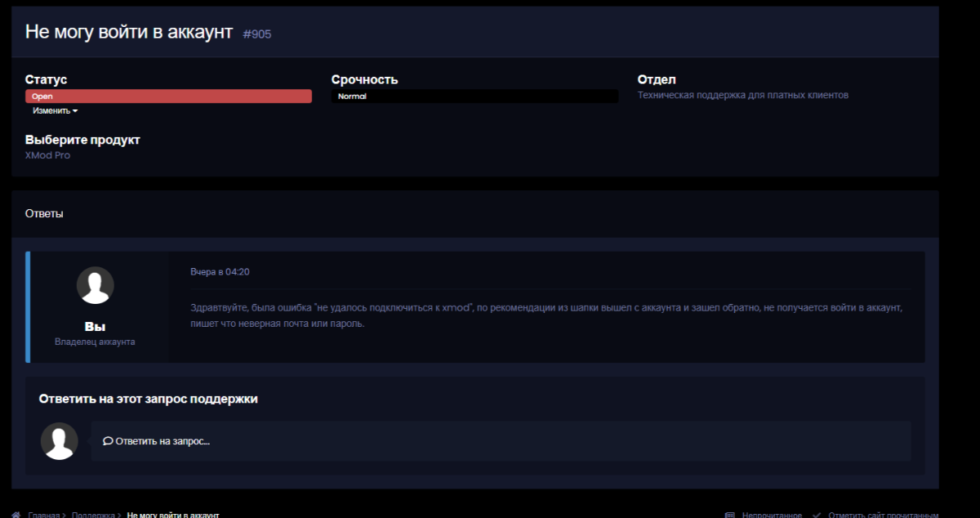This screenshot has height=518, width=980.
Task: Click the home icon in breadcrumb
Action: click(16, 515)
